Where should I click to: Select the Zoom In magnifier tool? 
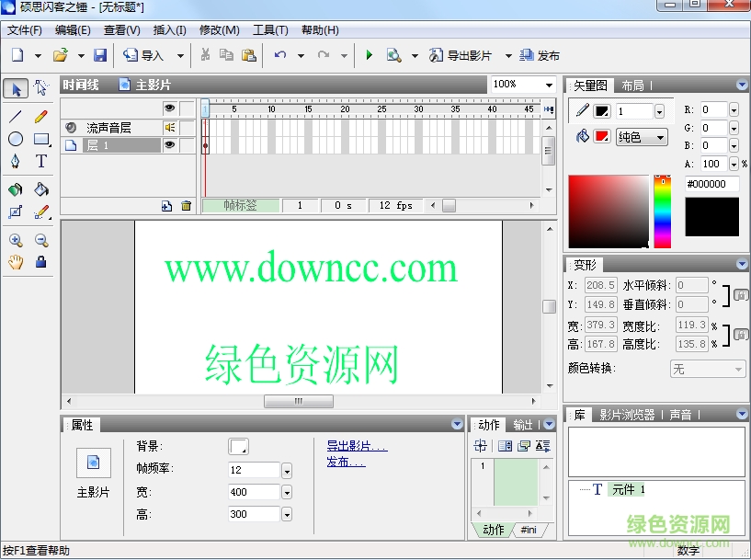pyautogui.click(x=14, y=240)
